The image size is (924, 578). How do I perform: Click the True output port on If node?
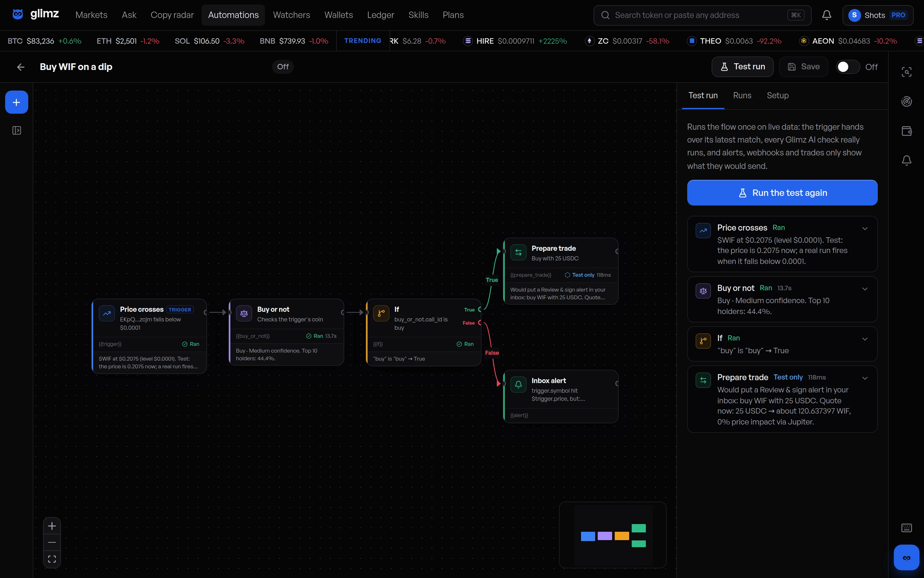(480, 309)
